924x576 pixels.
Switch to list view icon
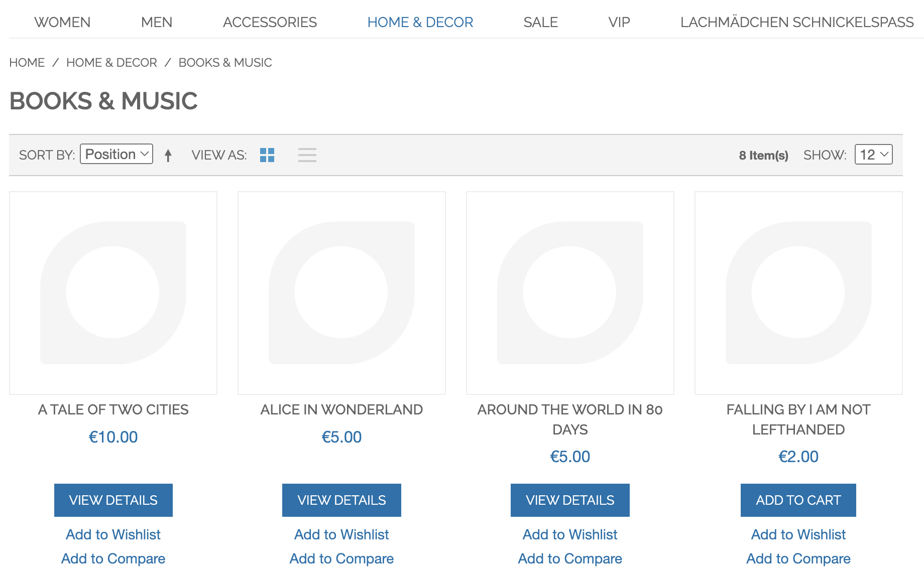[307, 155]
